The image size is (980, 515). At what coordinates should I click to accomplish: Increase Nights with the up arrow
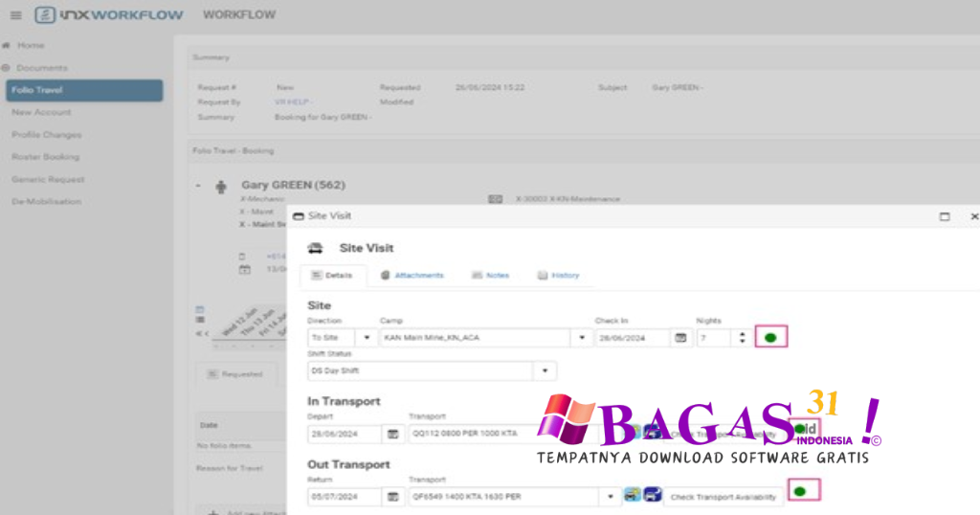(742, 334)
